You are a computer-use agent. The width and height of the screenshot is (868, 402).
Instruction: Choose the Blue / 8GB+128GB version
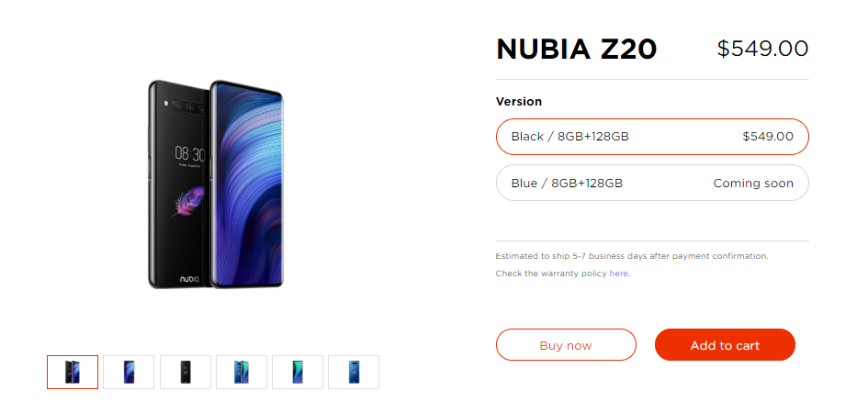[652, 183]
